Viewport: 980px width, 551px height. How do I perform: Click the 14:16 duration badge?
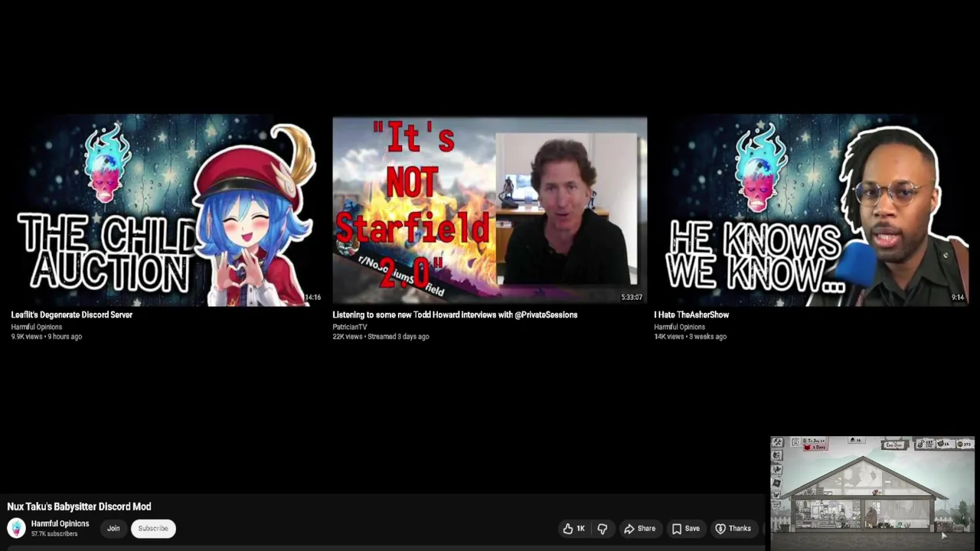[x=312, y=297]
